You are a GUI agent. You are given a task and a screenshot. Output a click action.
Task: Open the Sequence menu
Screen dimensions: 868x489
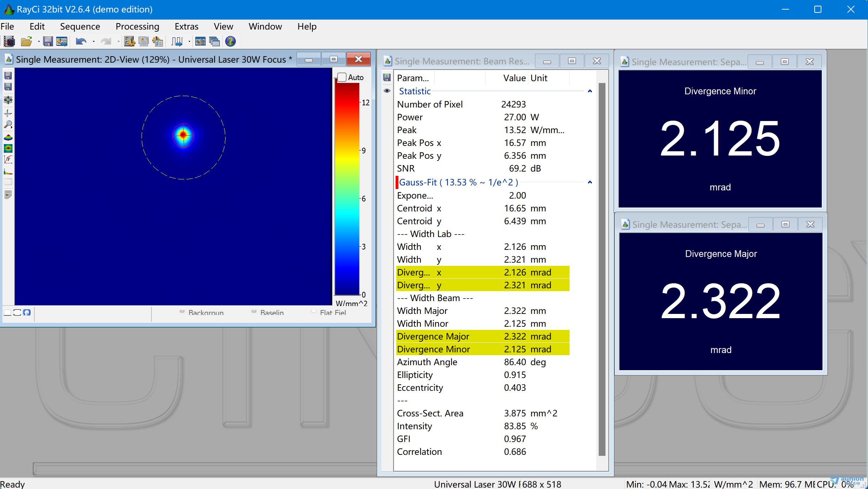click(x=80, y=26)
